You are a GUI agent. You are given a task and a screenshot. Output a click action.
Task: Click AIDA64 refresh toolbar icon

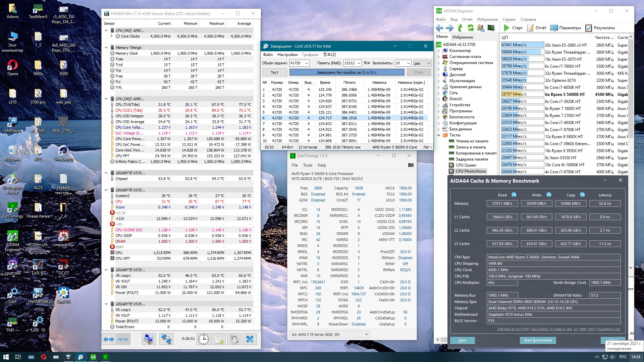point(471,28)
